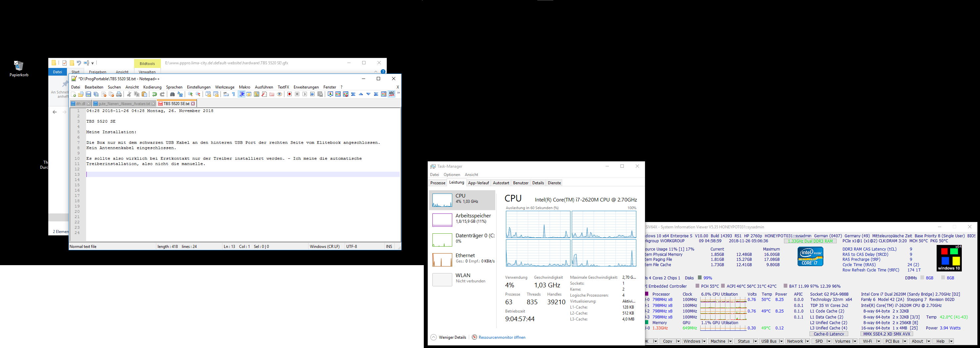Viewport: 980px width, 348px height.
Task: Cut selection with Notepad++ scissors icon
Action: [x=129, y=94]
